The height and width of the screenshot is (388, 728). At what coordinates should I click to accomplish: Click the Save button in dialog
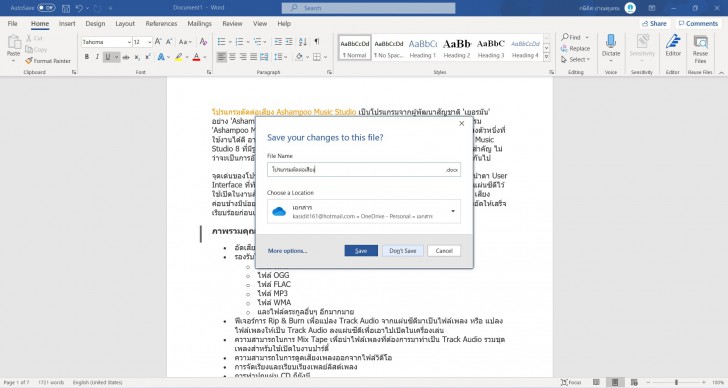(x=361, y=251)
